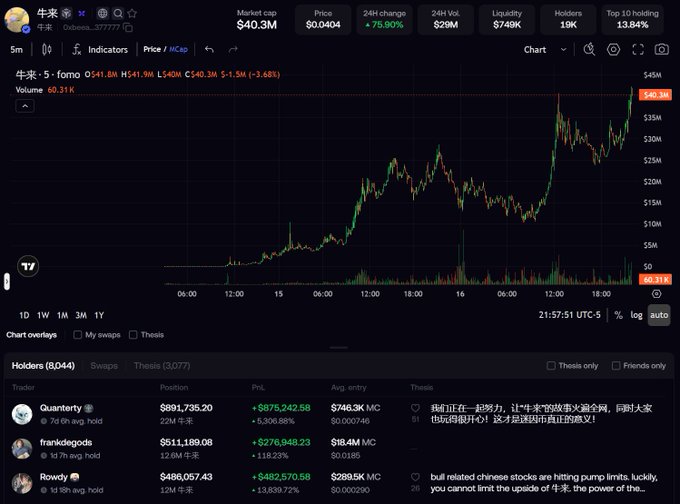Toggle auto scale mode
This screenshot has height=504, width=680.
click(659, 315)
